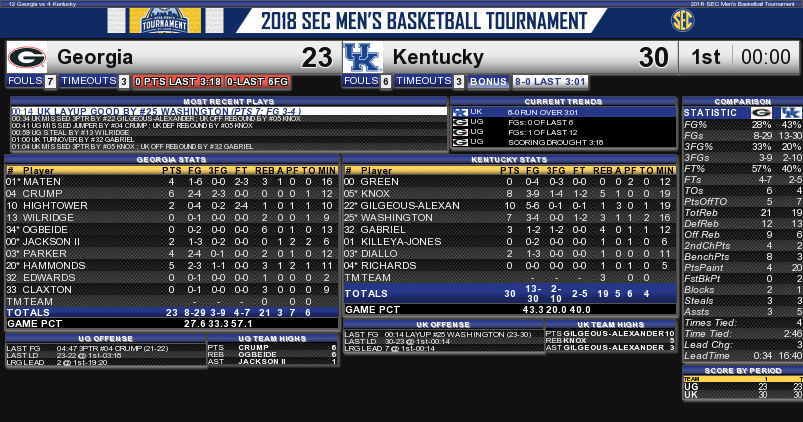The image size is (803, 422).
Task: Click the 1st period indicator
Action: click(x=706, y=57)
